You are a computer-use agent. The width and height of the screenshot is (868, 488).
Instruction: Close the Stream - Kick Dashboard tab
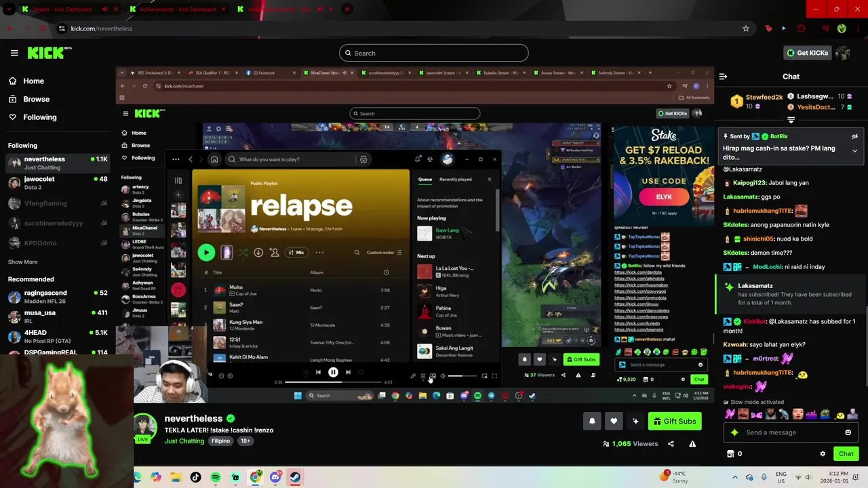tap(116, 9)
